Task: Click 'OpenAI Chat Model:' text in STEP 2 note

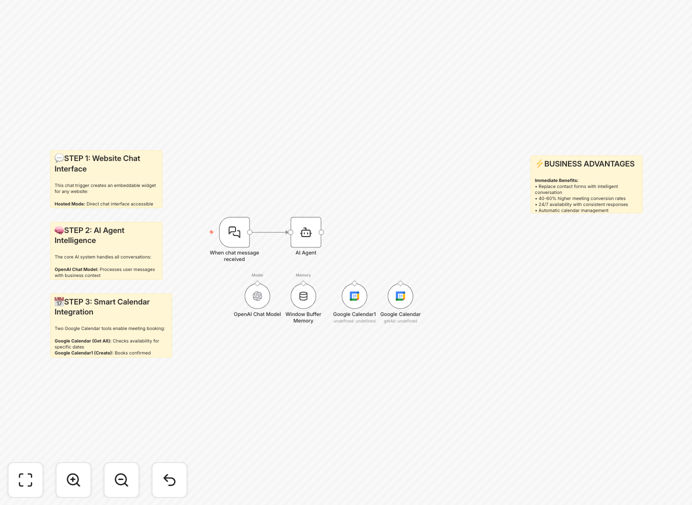Action: (x=76, y=269)
